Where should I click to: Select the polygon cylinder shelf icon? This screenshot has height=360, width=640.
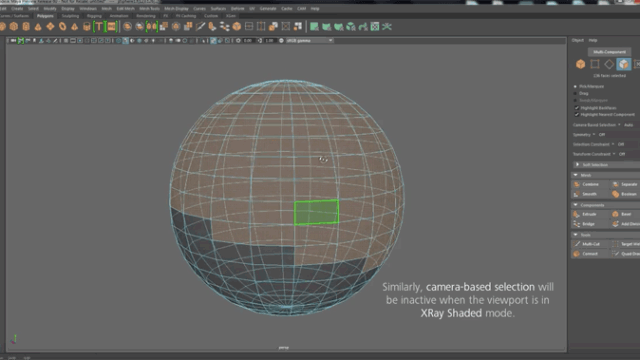[x=26, y=27]
